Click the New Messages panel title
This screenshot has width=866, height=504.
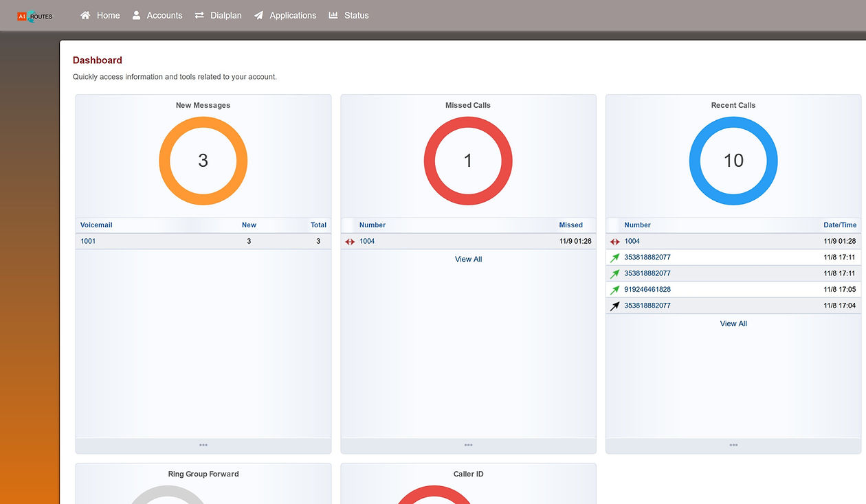coord(203,105)
